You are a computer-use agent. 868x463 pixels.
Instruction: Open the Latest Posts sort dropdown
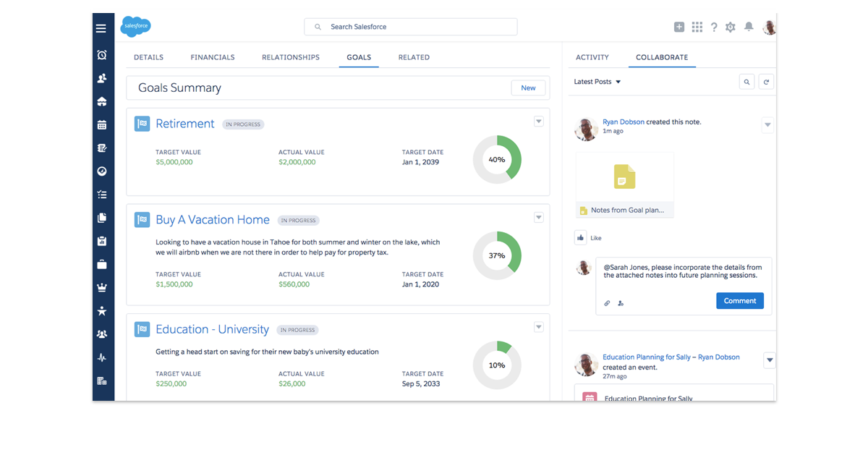point(597,82)
